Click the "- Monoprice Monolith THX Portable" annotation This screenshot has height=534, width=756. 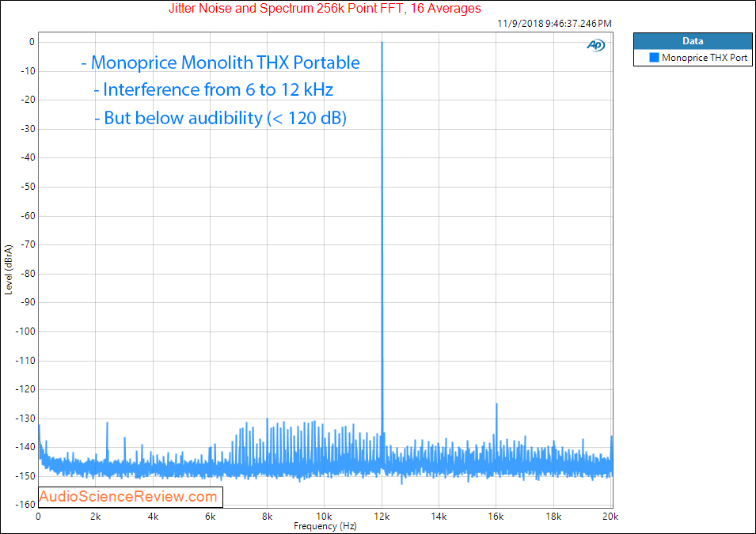[220, 62]
